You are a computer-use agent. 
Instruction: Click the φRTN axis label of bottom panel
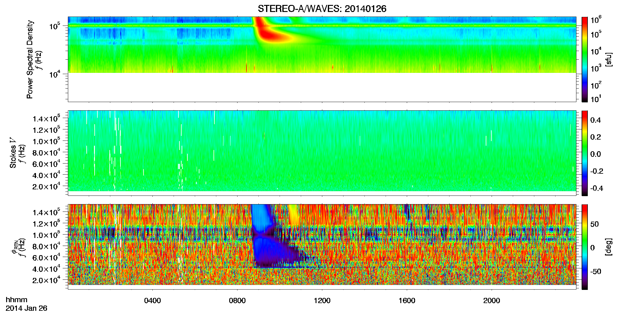pos(14,247)
